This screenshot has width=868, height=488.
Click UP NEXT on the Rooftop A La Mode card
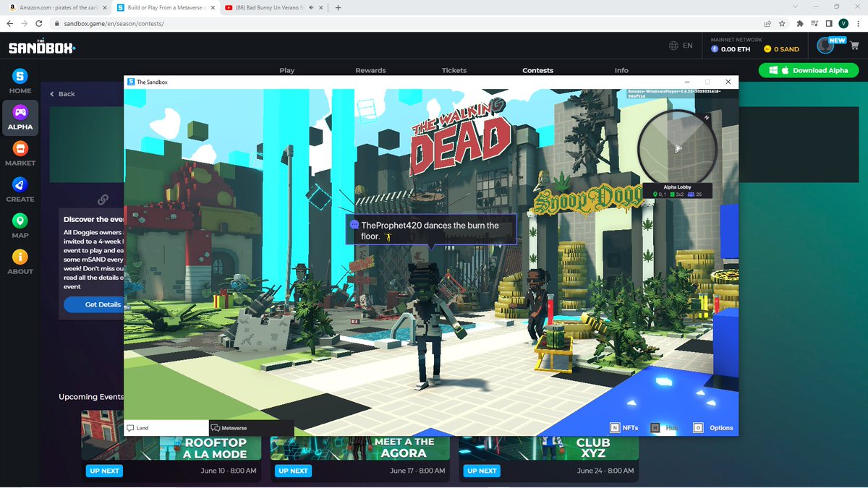(104, 471)
